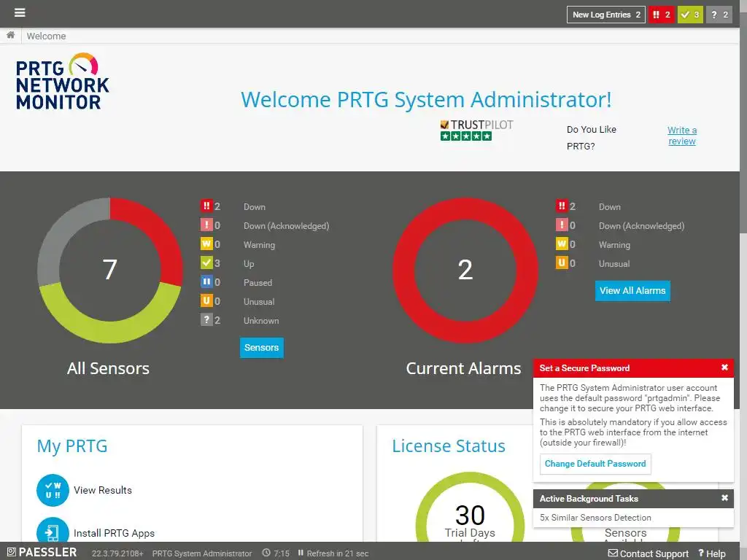The width and height of the screenshot is (747, 560).
Task: Open the red Down sensors indicator in header
Action: pos(661,15)
